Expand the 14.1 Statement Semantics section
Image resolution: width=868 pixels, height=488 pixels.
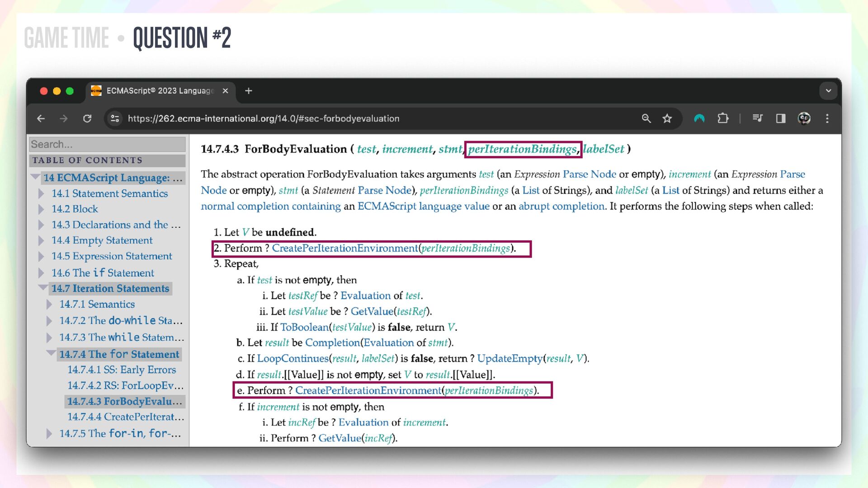41,193
